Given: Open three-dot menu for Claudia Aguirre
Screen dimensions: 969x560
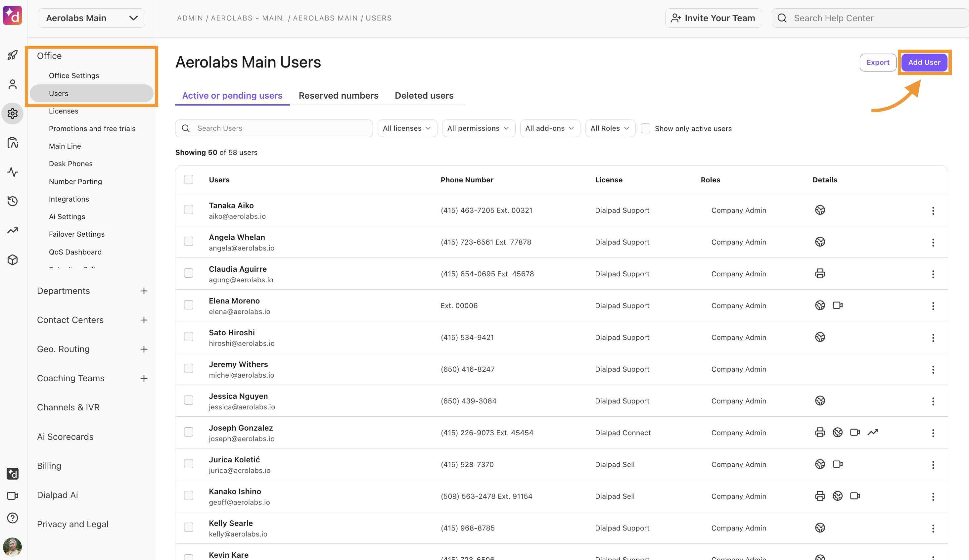Looking at the screenshot, I should (933, 274).
